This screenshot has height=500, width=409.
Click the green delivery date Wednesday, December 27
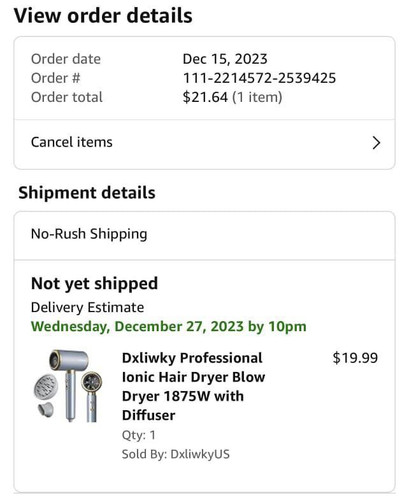click(169, 326)
